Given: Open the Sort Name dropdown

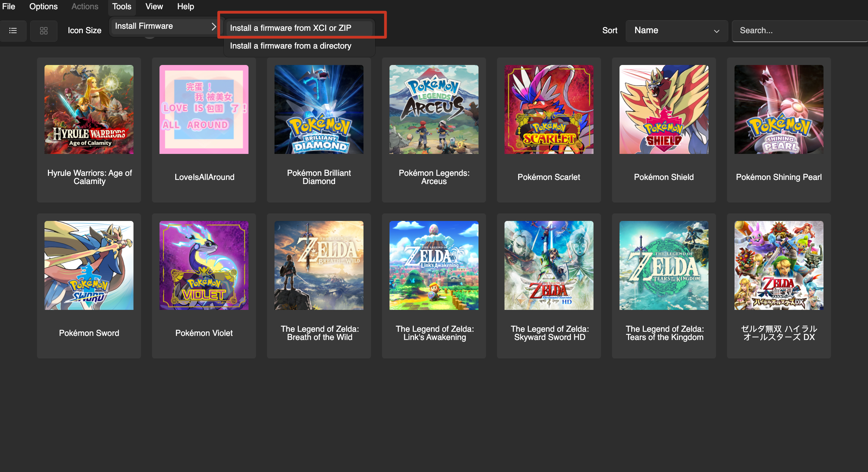Looking at the screenshot, I should click(676, 30).
